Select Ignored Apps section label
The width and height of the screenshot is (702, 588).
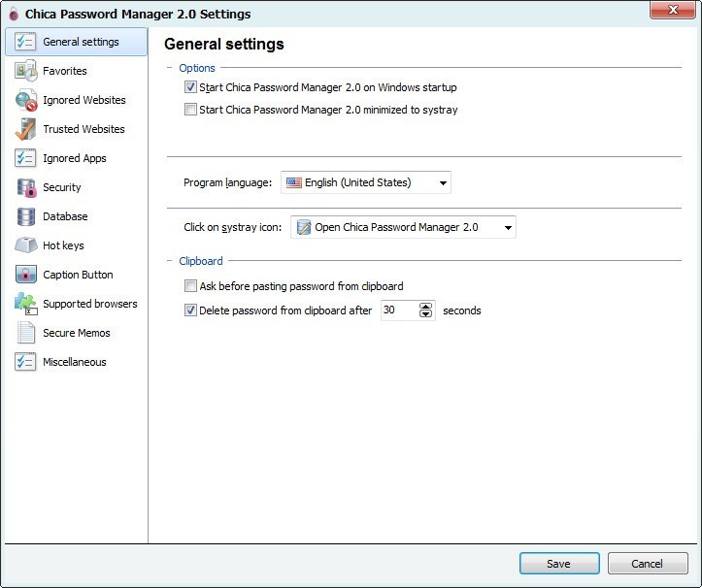(x=75, y=158)
